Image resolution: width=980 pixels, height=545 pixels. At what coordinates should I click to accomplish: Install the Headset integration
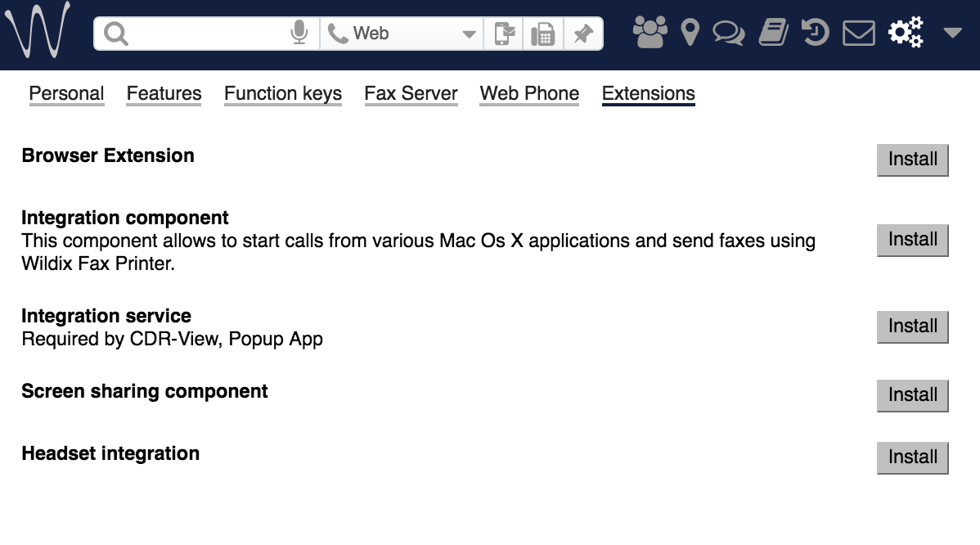[x=912, y=457]
